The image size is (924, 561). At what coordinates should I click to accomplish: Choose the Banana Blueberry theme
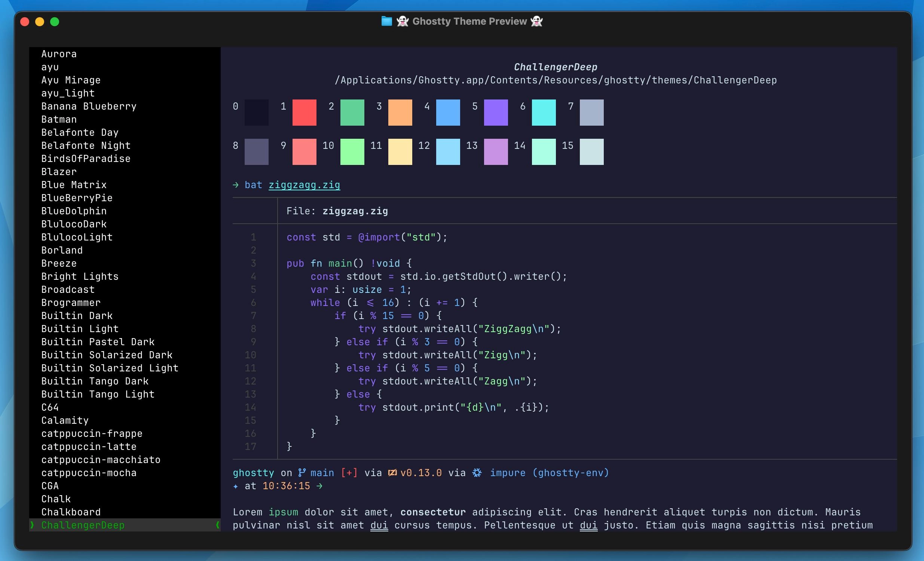click(89, 107)
